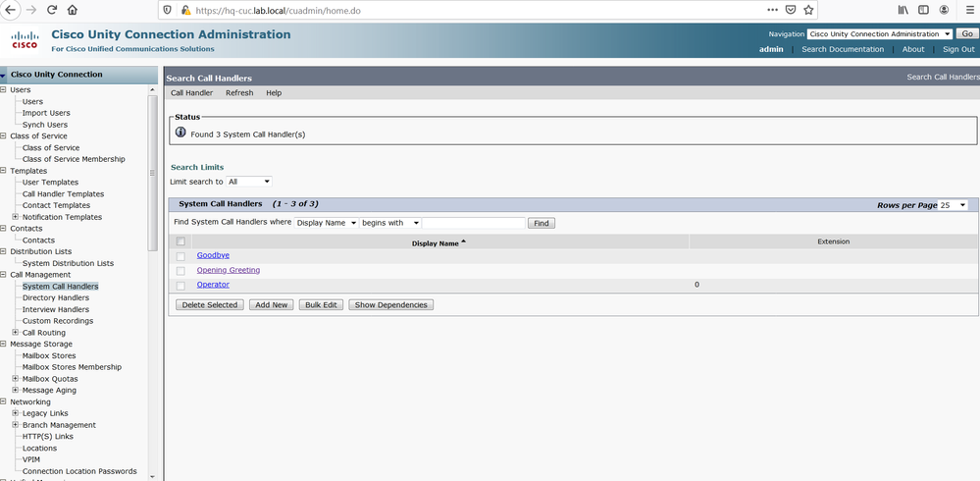This screenshot has height=481, width=980.
Task: Click the search text input field
Action: (x=474, y=223)
